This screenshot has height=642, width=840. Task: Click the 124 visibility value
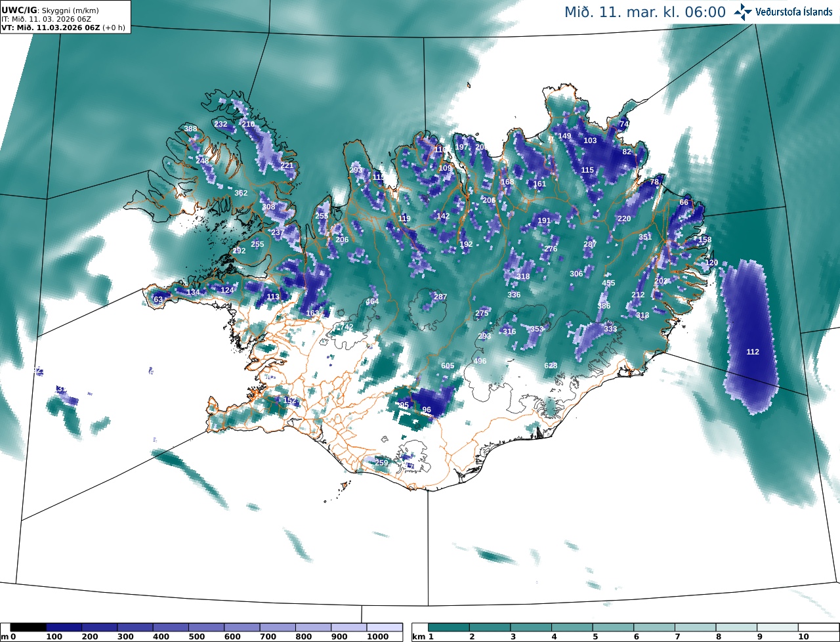coord(227,289)
